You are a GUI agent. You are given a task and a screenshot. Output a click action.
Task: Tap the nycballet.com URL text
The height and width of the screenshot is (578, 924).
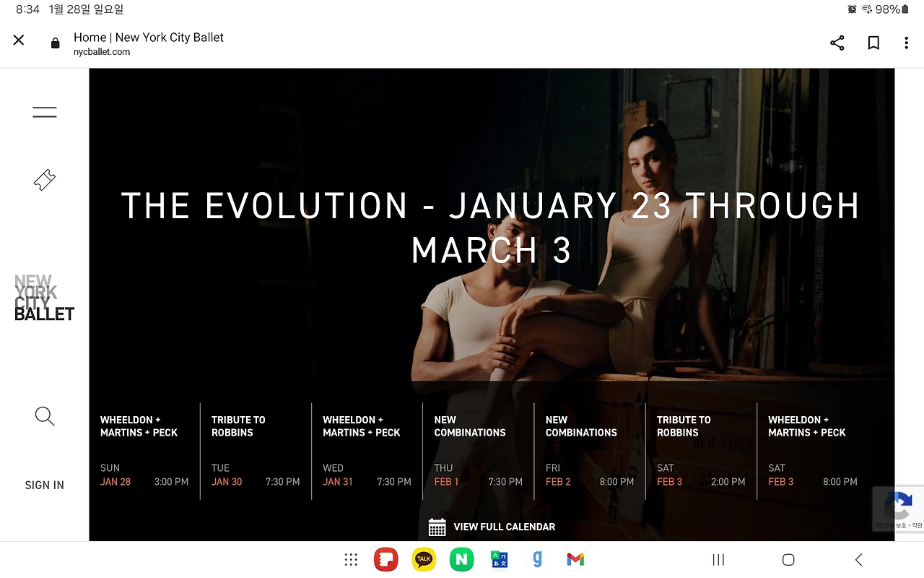tap(102, 52)
